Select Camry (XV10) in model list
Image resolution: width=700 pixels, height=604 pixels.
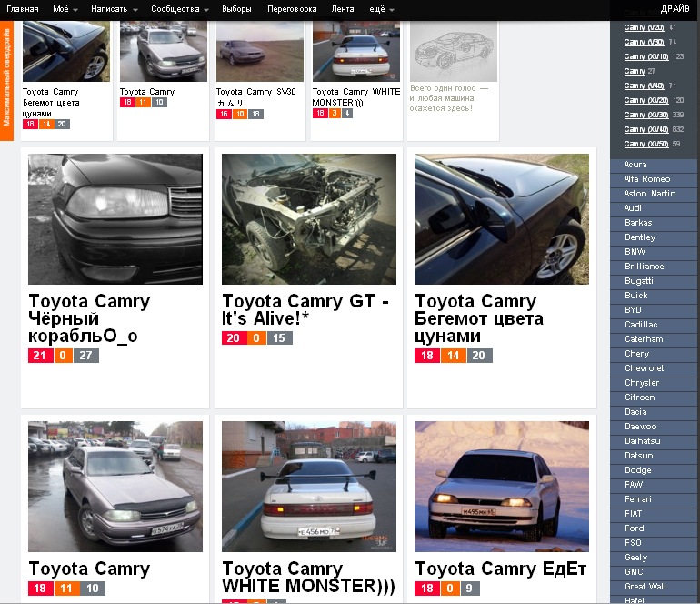[646, 56]
